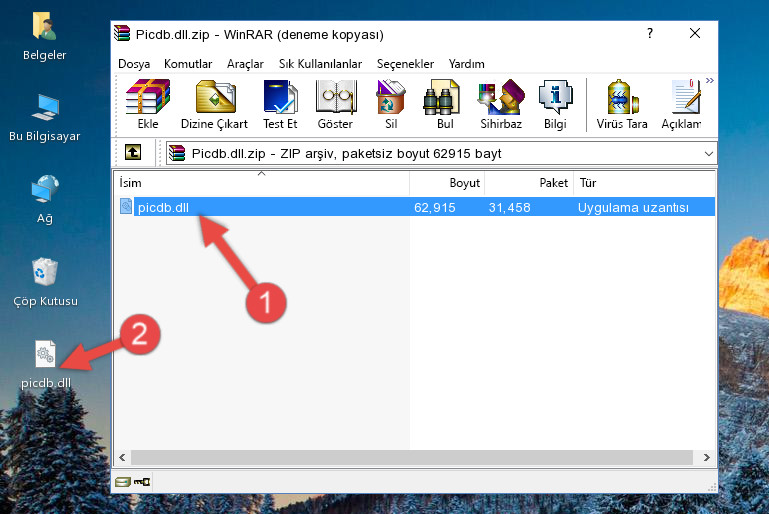Open the Dosya menu
769x514 pixels.
(134, 64)
